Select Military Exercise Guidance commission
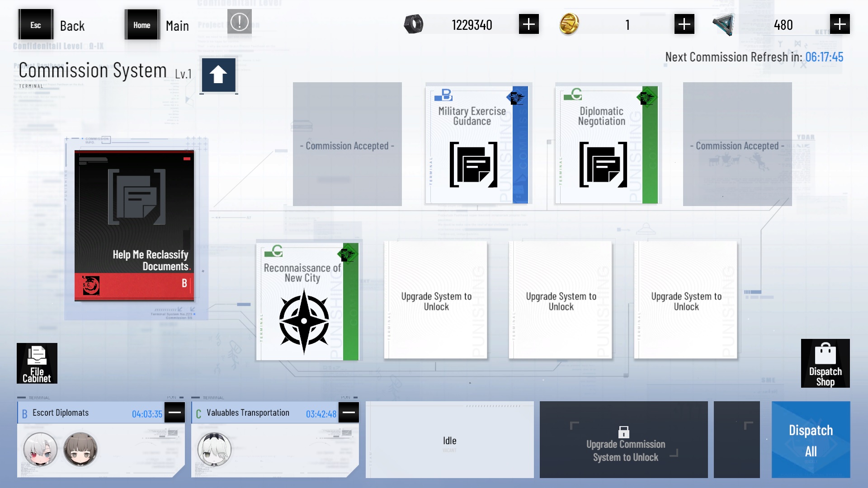This screenshot has width=868, height=488. 476,145
